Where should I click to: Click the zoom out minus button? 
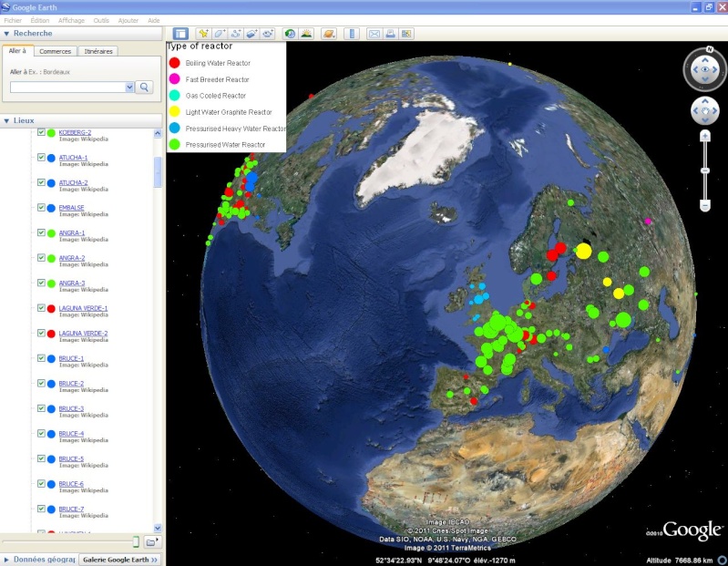705,205
